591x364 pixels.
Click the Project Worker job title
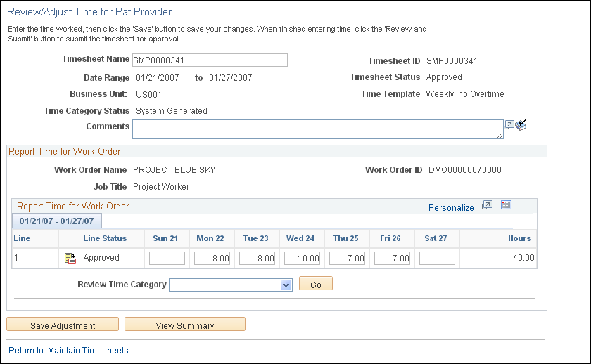pos(161,187)
